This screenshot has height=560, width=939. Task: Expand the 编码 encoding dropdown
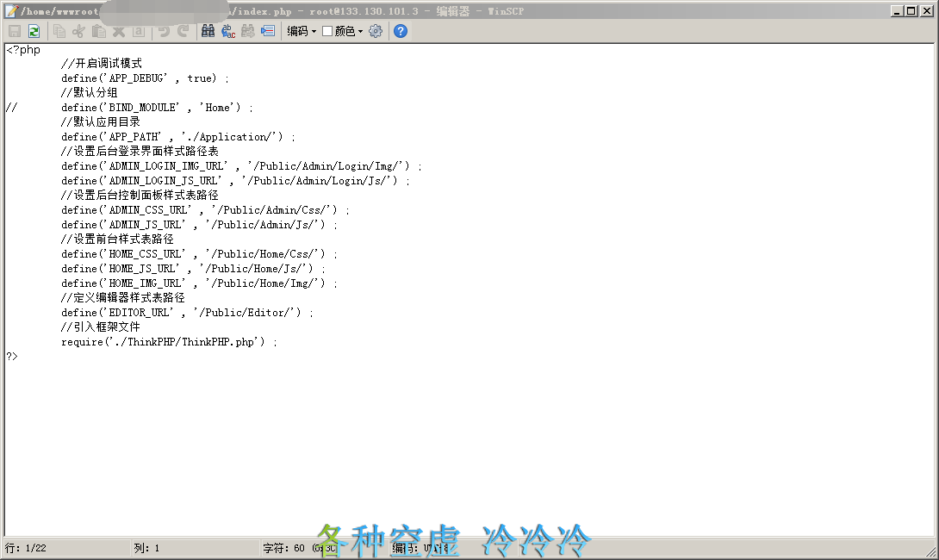coord(302,31)
